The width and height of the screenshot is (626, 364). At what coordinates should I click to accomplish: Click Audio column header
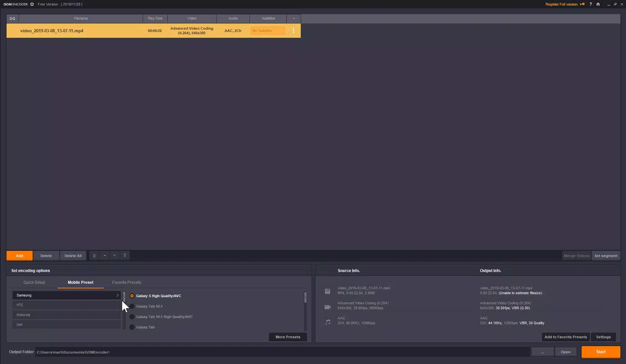point(233,19)
